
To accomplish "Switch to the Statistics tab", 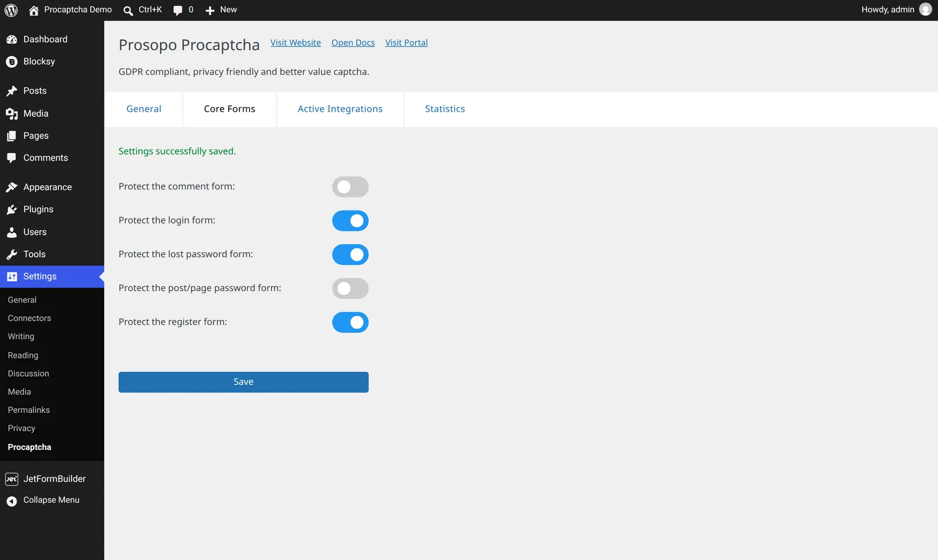I will coord(445,109).
